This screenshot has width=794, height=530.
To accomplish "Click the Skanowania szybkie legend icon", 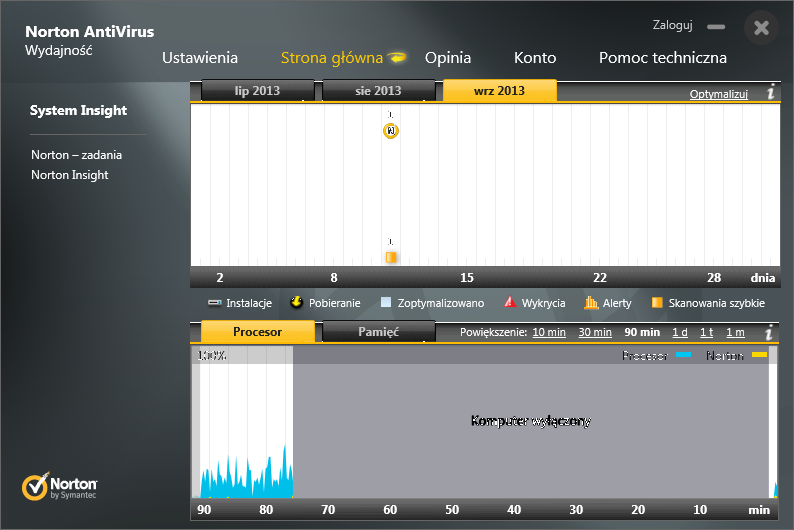I will pos(657,302).
